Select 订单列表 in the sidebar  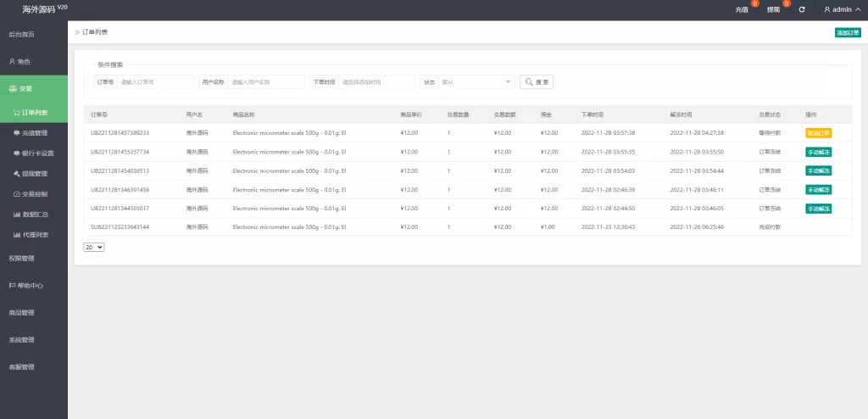pos(34,112)
